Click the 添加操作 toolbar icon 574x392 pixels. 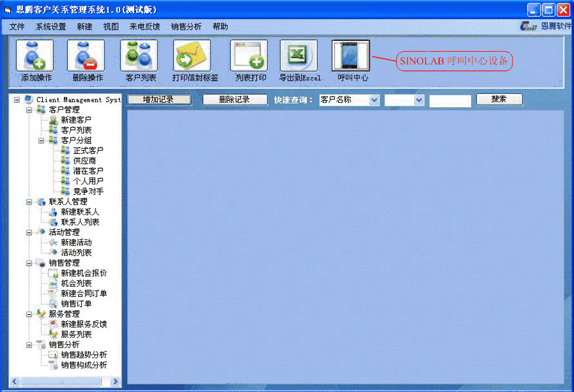[x=35, y=56]
